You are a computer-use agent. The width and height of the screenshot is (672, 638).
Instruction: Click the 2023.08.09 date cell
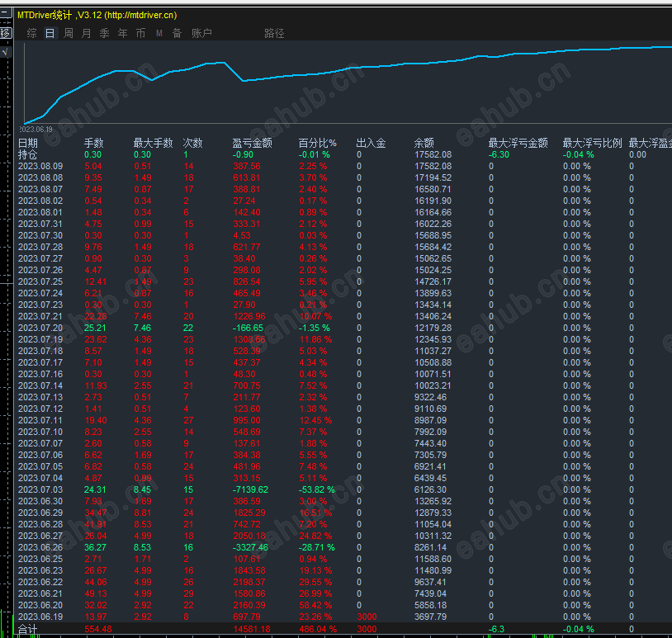[x=40, y=166]
